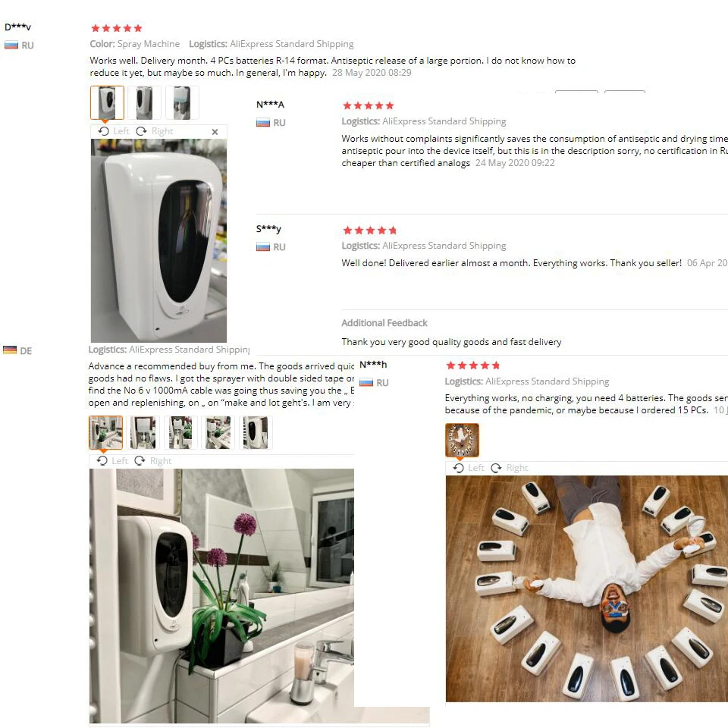
Task: Open fourth thumbnail in DE review
Action: (218, 432)
